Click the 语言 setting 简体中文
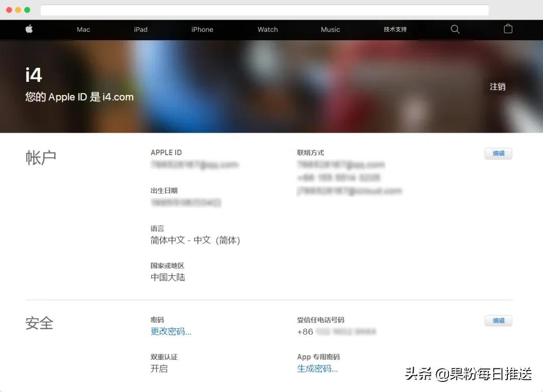Viewport: 543px width, 392px height. point(195,240)
